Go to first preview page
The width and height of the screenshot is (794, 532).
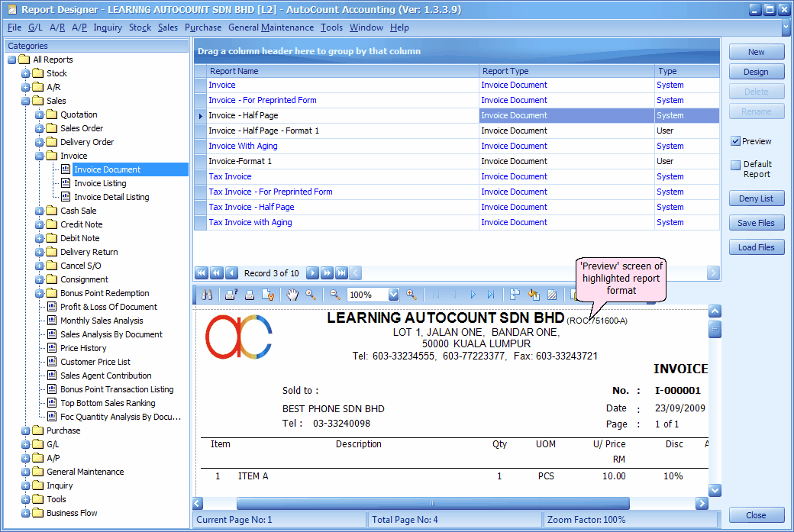pyautogui.click(x=435, y=295)
